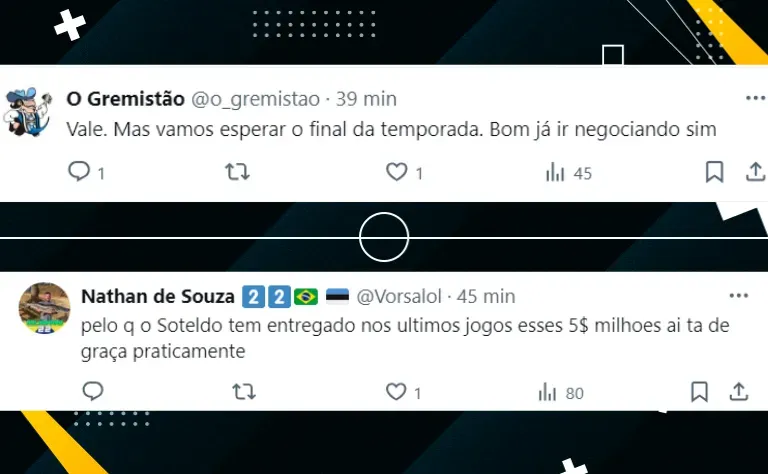View analytics showing 80 views
The image size is (768, 474).
click(x=561, y=393)
